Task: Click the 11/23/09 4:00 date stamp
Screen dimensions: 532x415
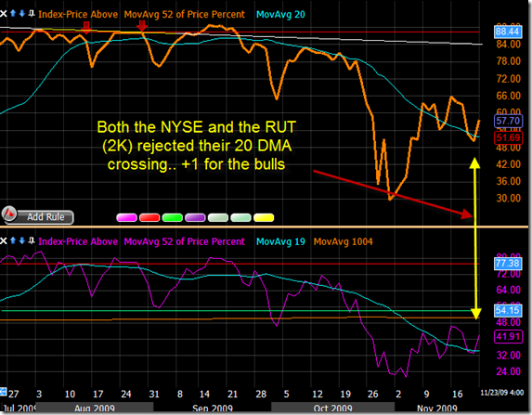Action: [x=502, y=393]
